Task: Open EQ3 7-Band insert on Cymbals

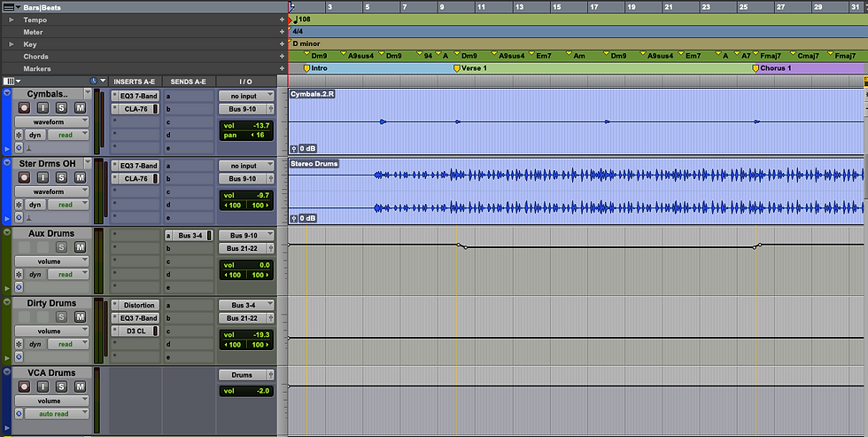Action: coord(135,96)
